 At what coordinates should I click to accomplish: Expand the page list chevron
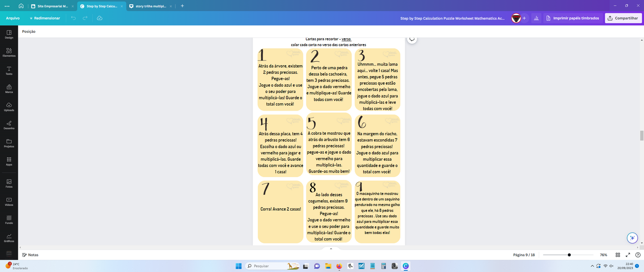click(331, 249)
